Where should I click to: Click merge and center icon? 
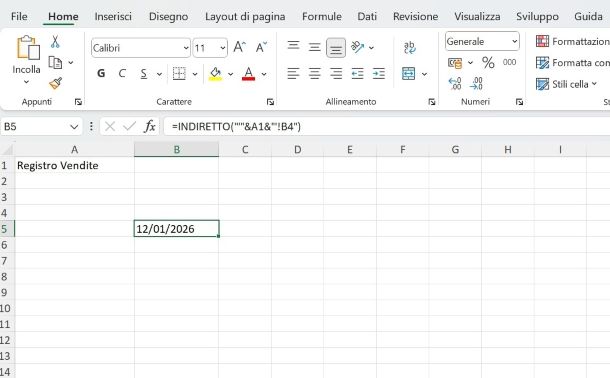pyautogui.click(x=408, y=73)
